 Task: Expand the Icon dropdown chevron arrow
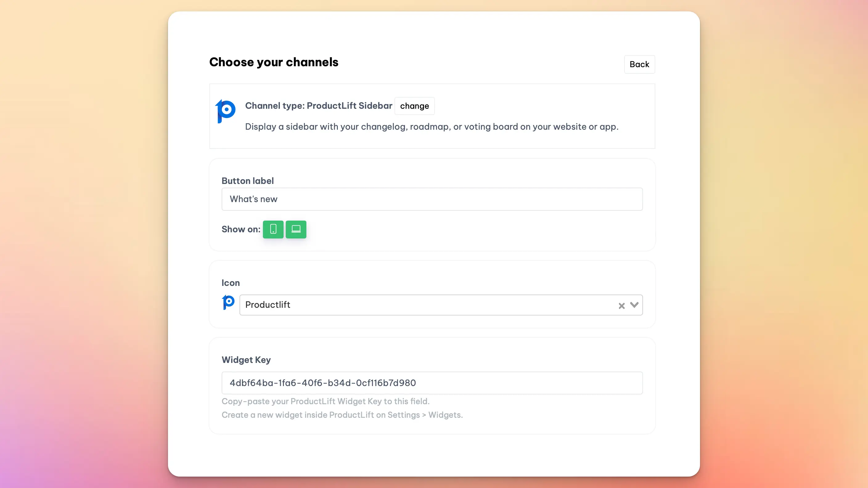pyautogui.click(x=634, y=305)
